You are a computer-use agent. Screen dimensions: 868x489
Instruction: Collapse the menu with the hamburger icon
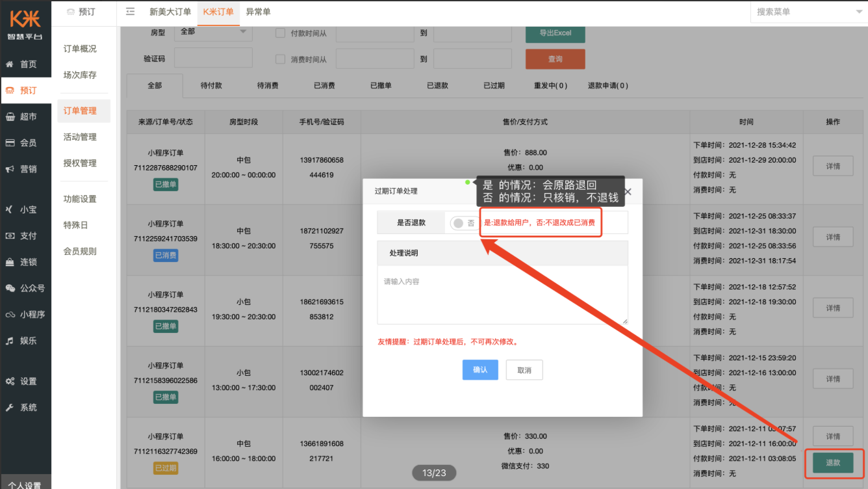click(x=131, y=12)
